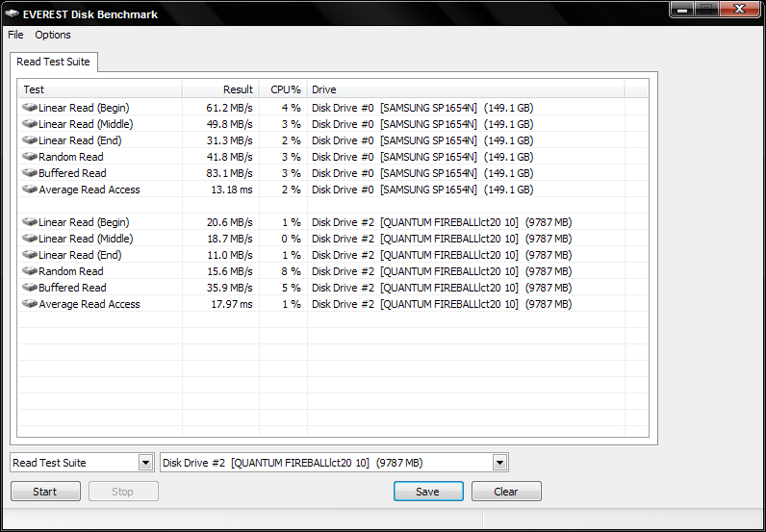The image size is (766, 532).
Task: Open the File menu
Action: (x=15, y=35)
